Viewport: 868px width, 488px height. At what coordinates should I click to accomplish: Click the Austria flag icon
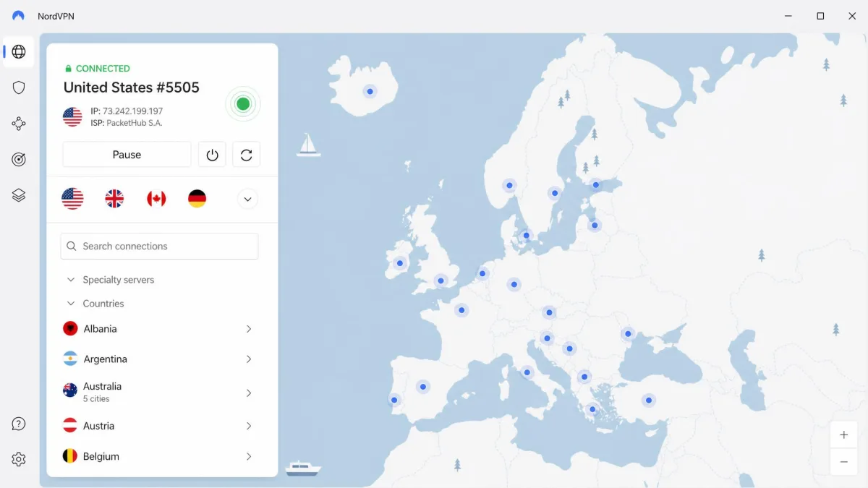(70, 426)
